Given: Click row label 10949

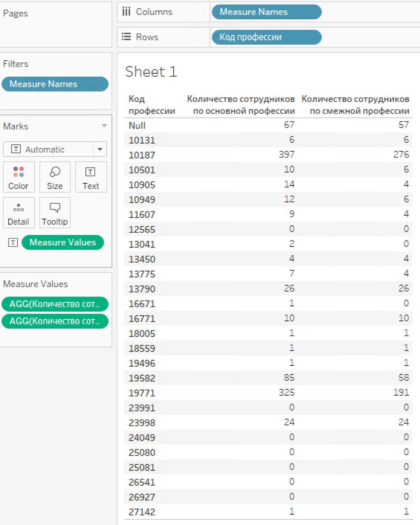Looking at the screenshot, I should click(142, 200).
